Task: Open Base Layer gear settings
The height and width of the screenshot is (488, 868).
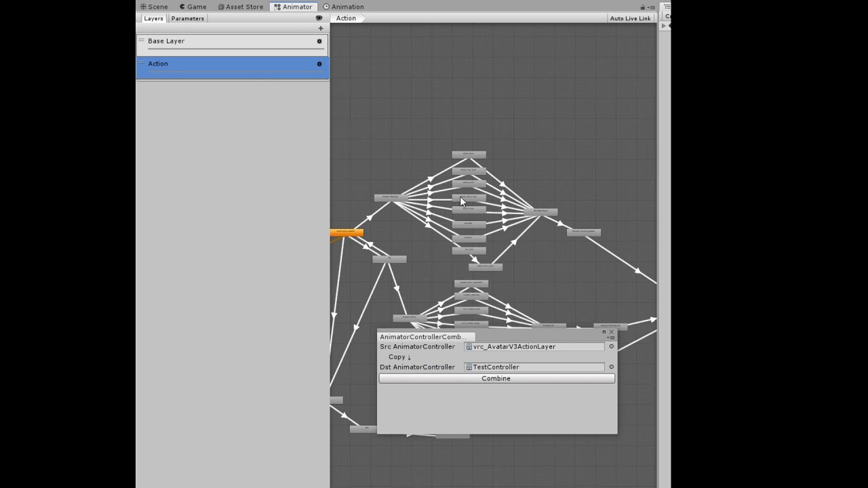Action: (x=319, y=41)
